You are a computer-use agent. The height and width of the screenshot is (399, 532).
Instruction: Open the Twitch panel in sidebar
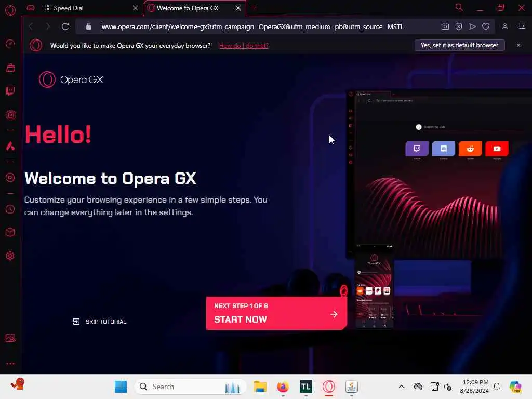[x=10, y=91]
